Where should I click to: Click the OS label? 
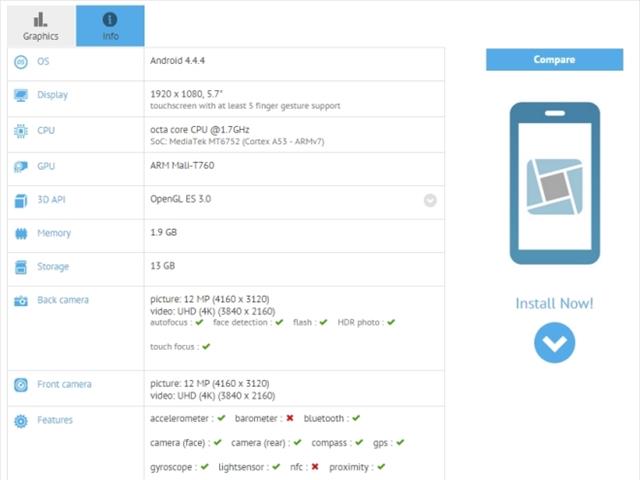pyautogui.click(x=43, y=61)
